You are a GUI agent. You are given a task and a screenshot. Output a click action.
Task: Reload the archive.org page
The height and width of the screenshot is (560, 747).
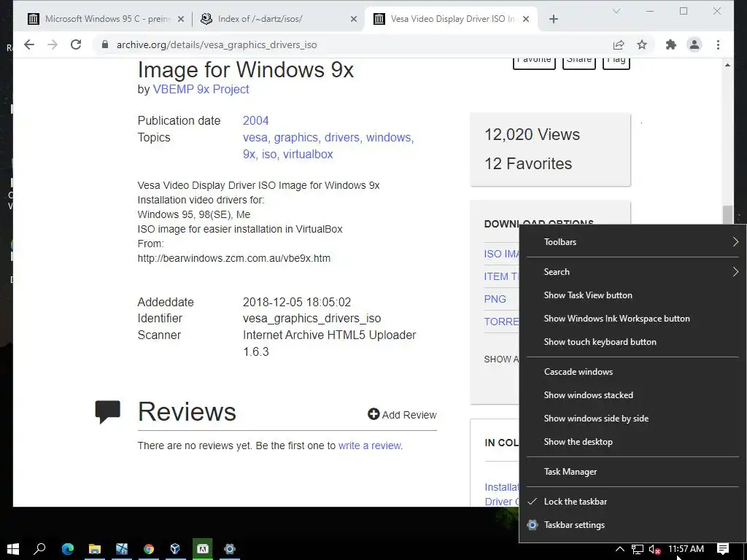[x=76, y=44]
